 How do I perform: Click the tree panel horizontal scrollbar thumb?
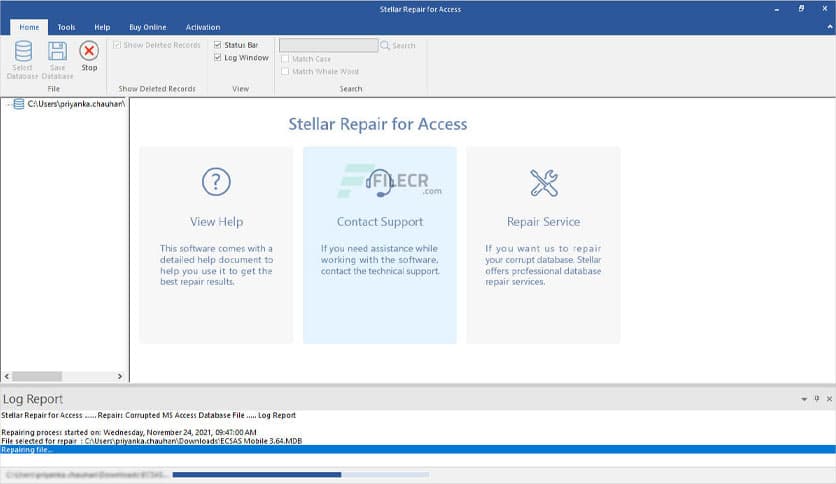click(x=37, y=376)
